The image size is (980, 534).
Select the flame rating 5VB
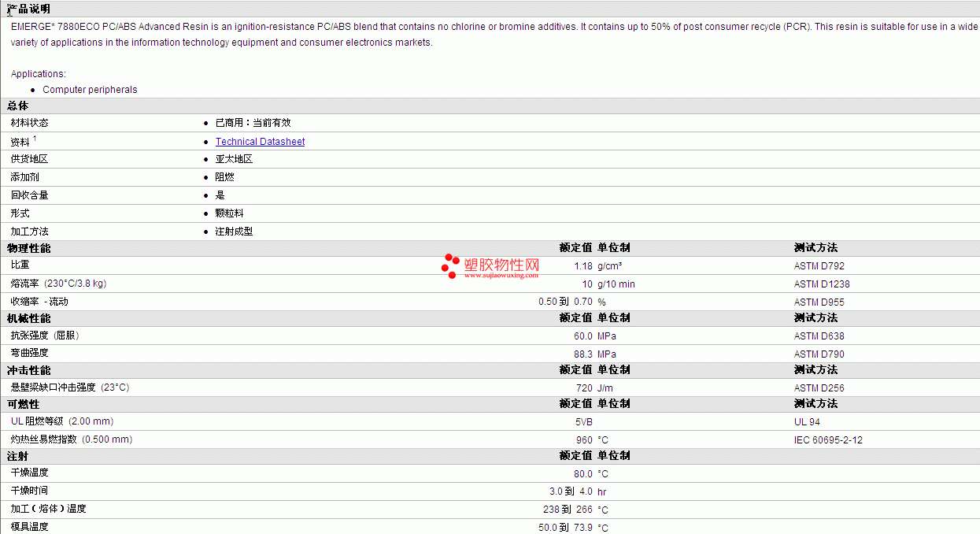tap(584, 422)
